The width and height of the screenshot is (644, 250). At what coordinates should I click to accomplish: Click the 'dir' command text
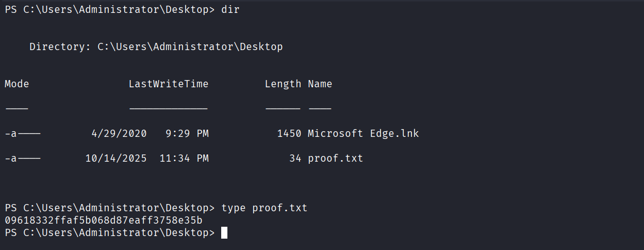pyautogui.click(x=230, y=10)
